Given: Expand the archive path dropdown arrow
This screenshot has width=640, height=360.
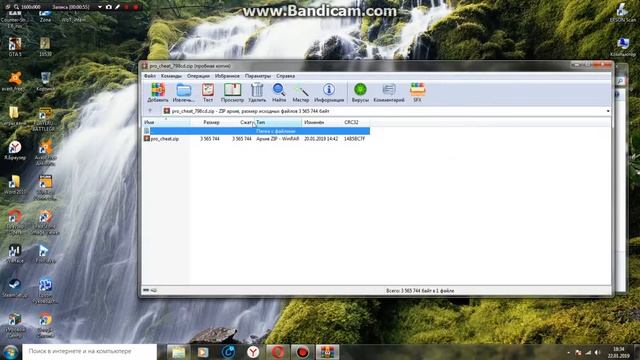Looking at the screenshot, I should pyautogui.click(x=608, y=111).
